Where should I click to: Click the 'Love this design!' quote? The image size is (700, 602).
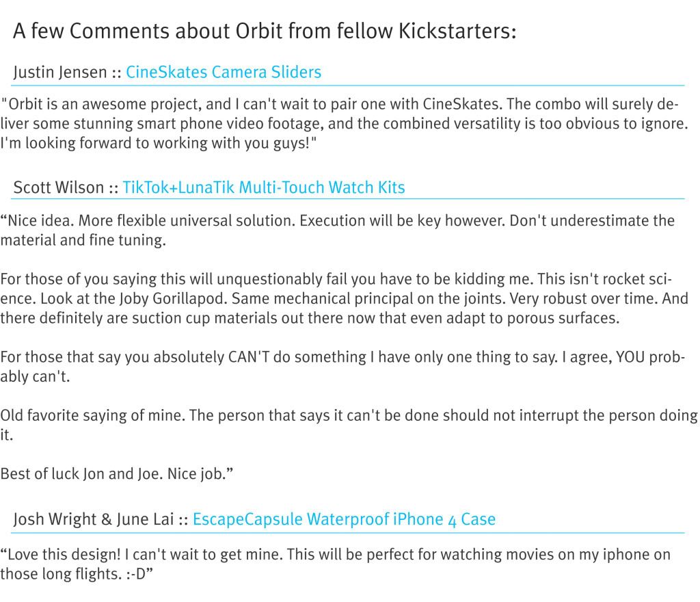(335, 564)
